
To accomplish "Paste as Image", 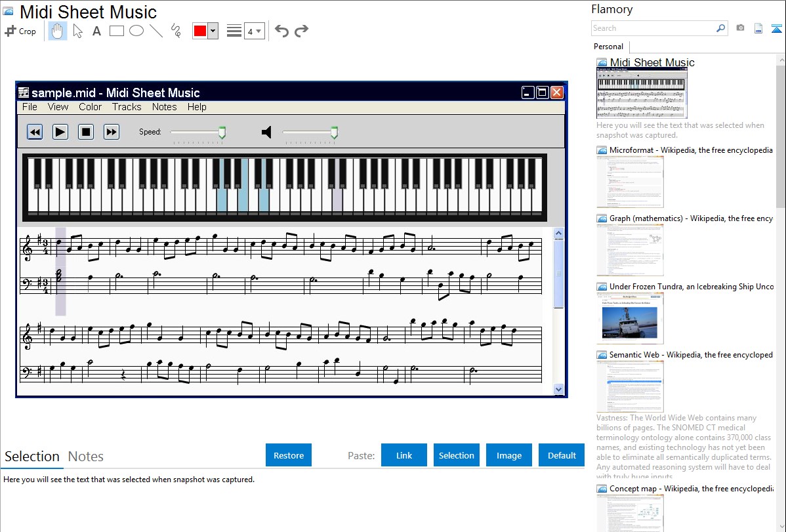I will click(509, 455).
